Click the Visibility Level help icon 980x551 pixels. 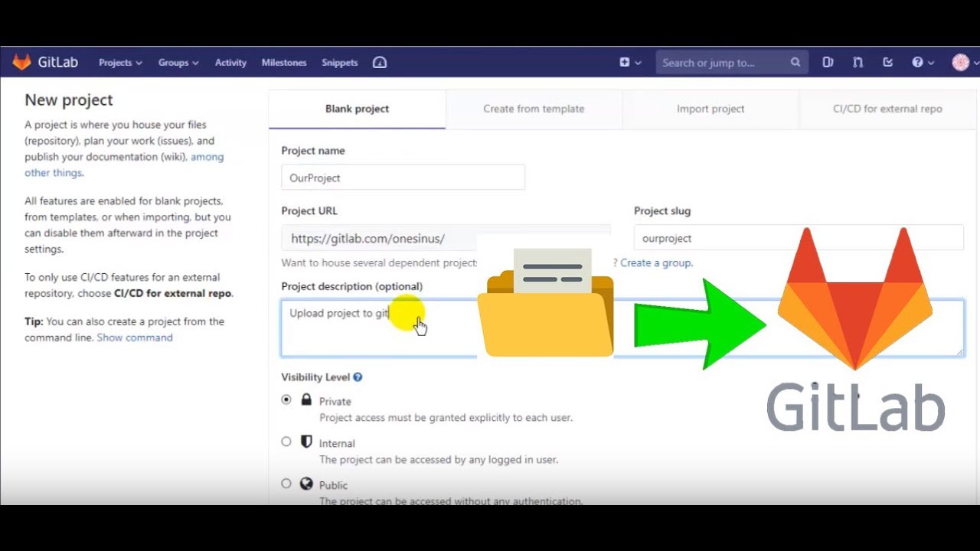tap(358, 377)
